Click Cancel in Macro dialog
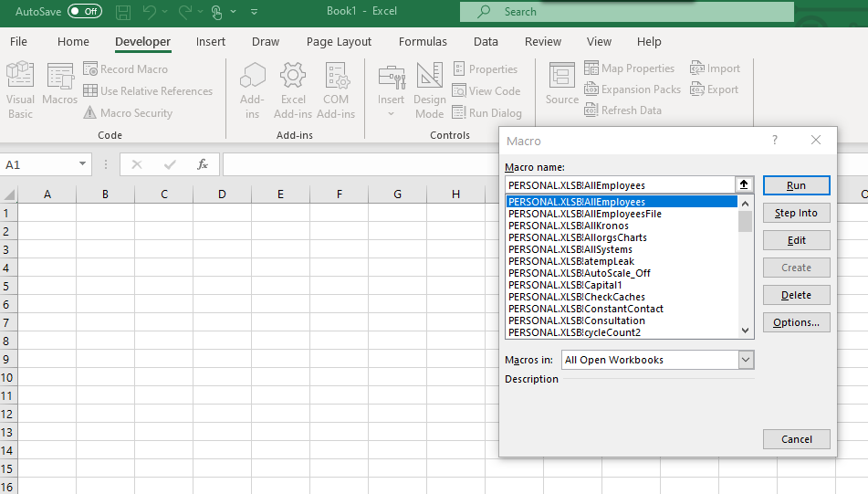Image resolution: width=868 pixels, height=494 pixels. pos(796,439)
